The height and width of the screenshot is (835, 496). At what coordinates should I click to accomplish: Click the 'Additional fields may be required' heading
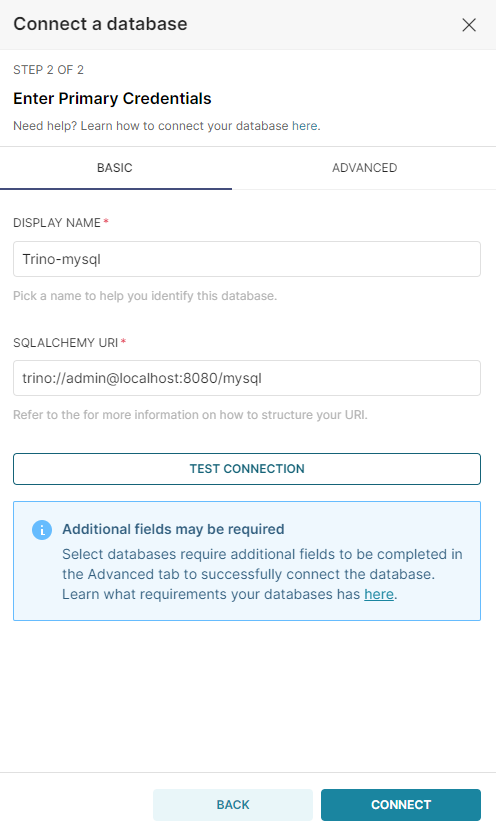(173, 529)
